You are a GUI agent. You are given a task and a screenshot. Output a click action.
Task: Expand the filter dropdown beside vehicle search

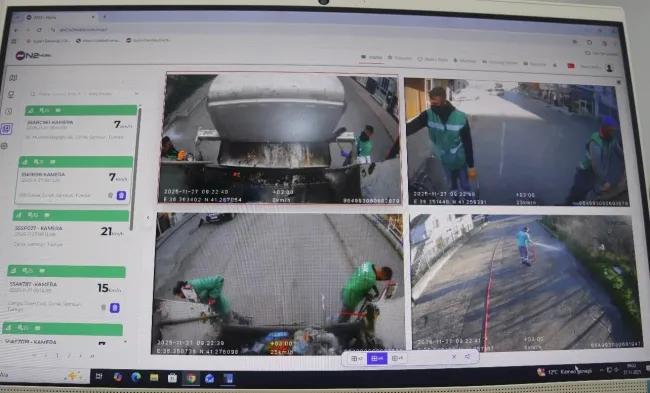(113, 94)
